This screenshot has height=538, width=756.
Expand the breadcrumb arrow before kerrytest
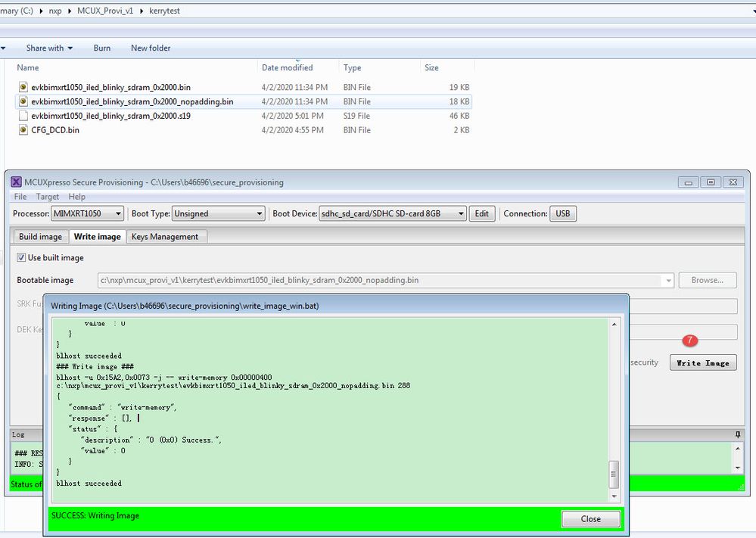pos(142,11)
